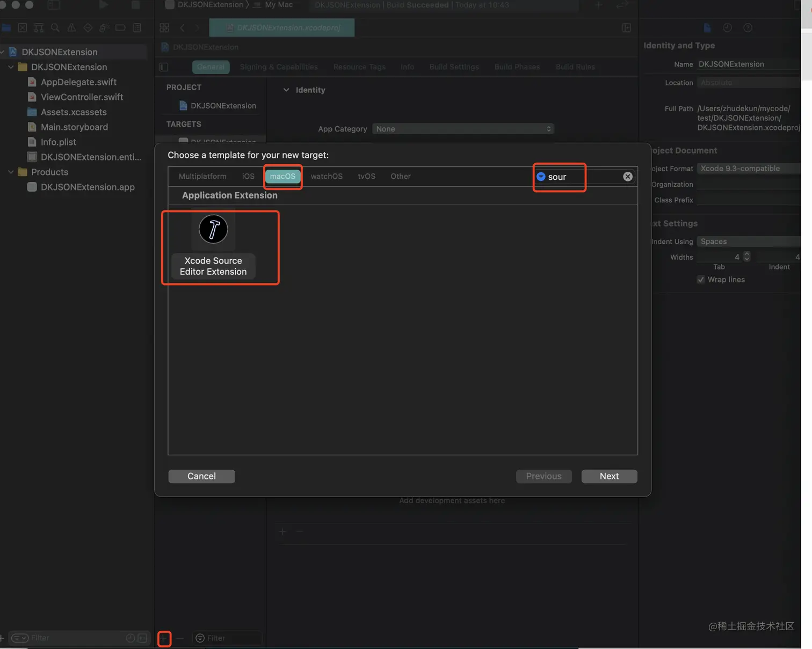Collapse the Identity section
The height and width of the screenshot is (649, 812).
point(286,90)
